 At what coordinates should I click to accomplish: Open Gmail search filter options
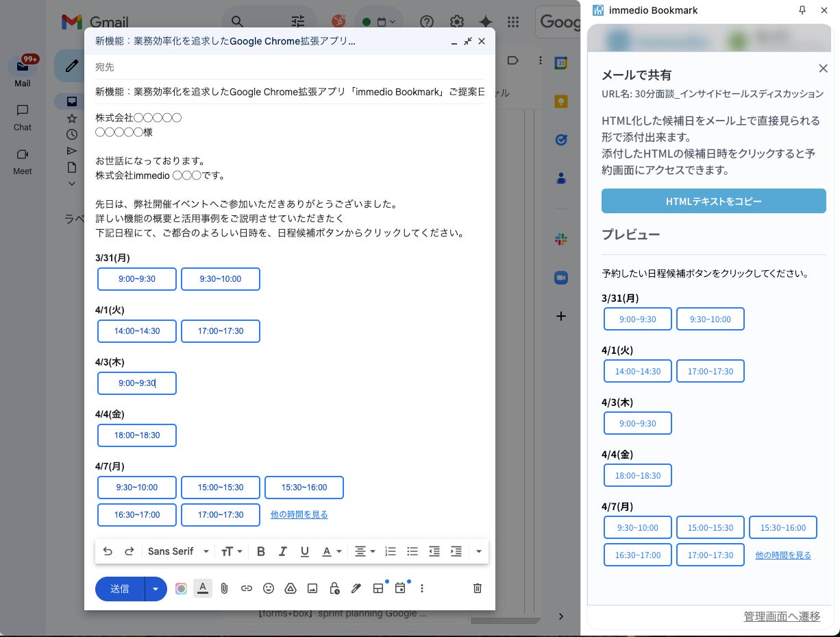tap(298, 22)
